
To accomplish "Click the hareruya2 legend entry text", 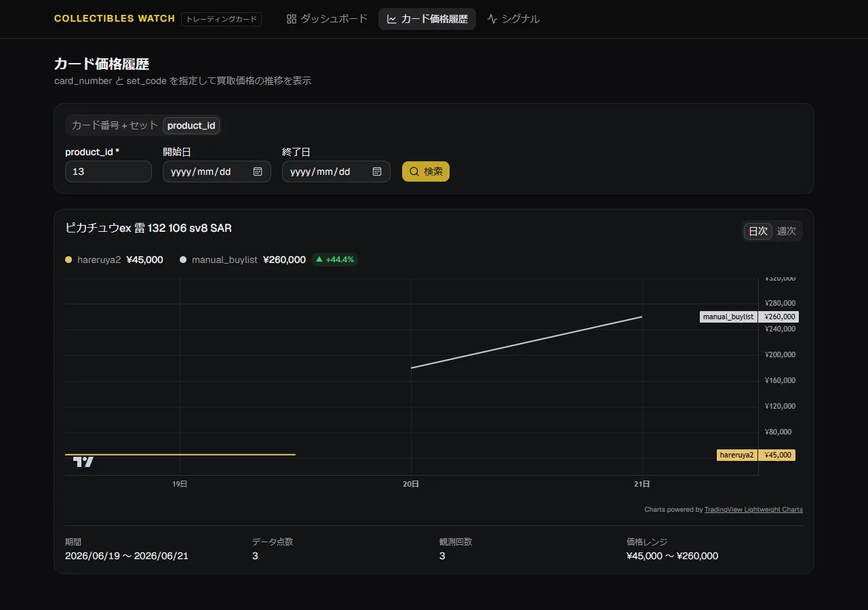I will point(99,260).
